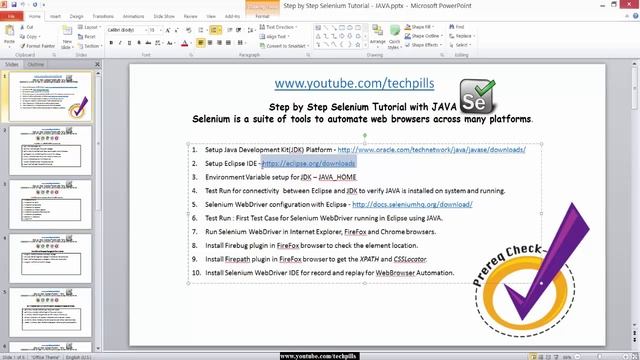This screenshot has height=360, width=640.
Task: Click the Prereq Check checkmark image
Action: point(531,270)
